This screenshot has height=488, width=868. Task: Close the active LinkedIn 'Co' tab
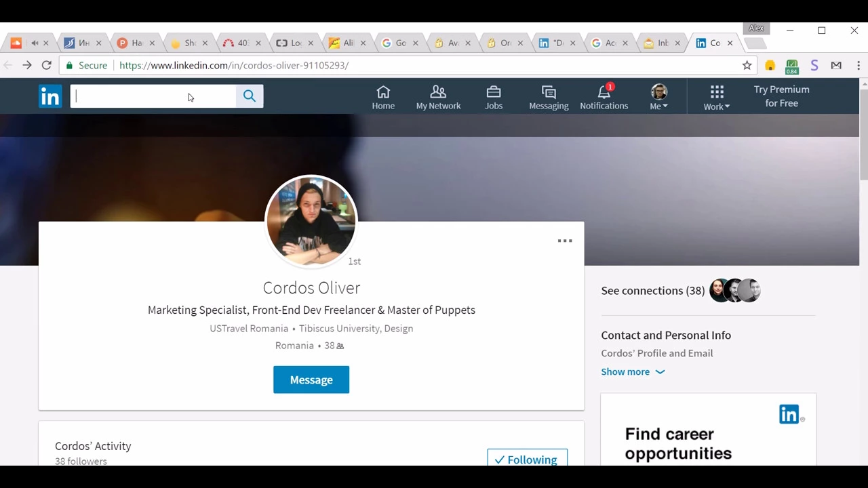point(730,43)
